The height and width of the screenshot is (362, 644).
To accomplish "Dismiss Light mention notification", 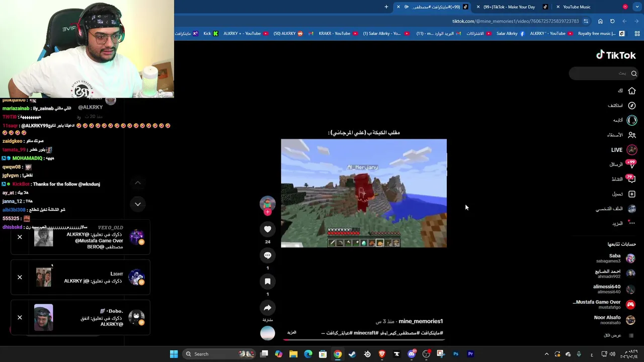I will pos(20,277).
